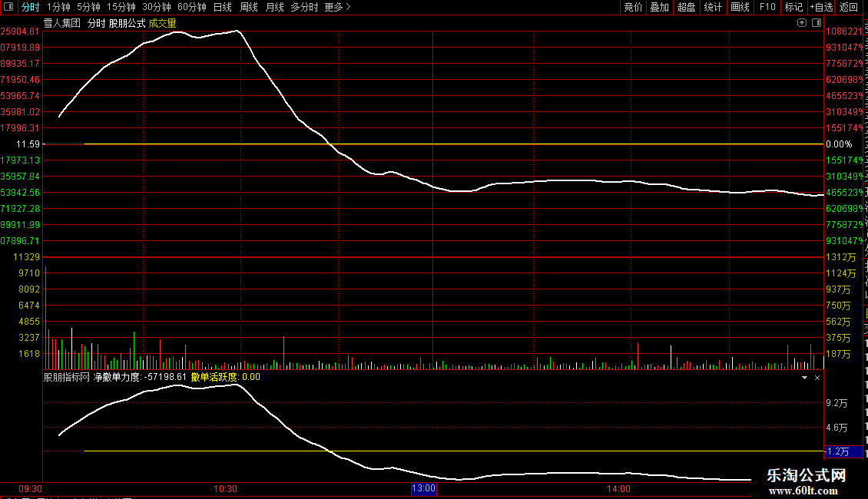Switch to the 周线 weekly chart

click(x=249, y=7)
